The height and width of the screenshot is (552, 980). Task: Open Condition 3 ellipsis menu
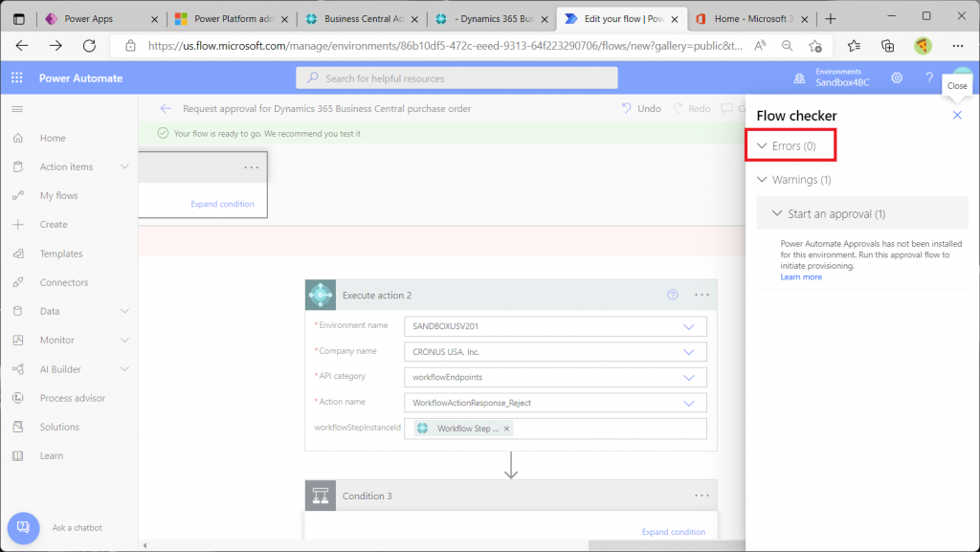(702, 496)
